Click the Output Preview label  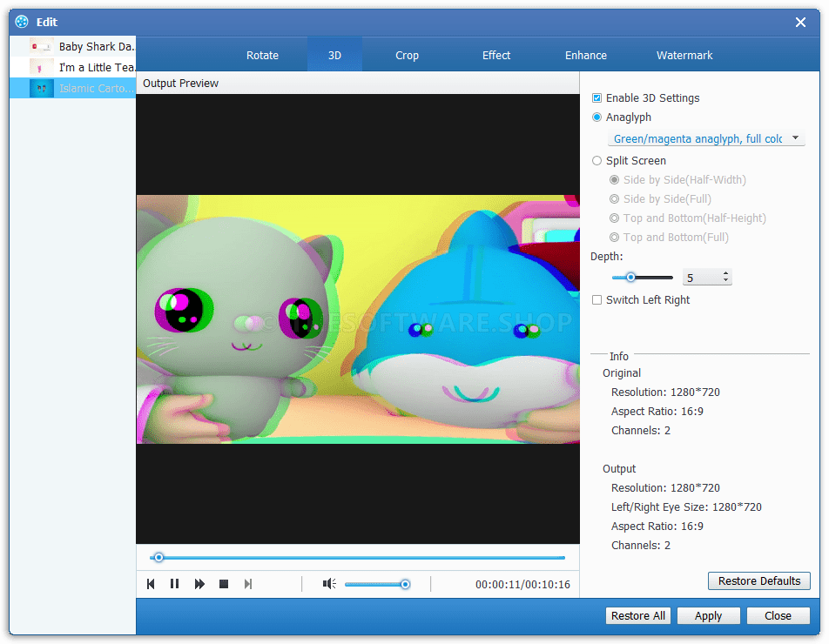coord(180,83)
